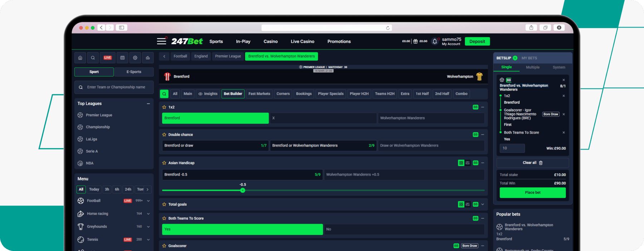Show LIVE events from the sidebar toolbar
Viewport: 644px width, 251px height.
(108, 58)
